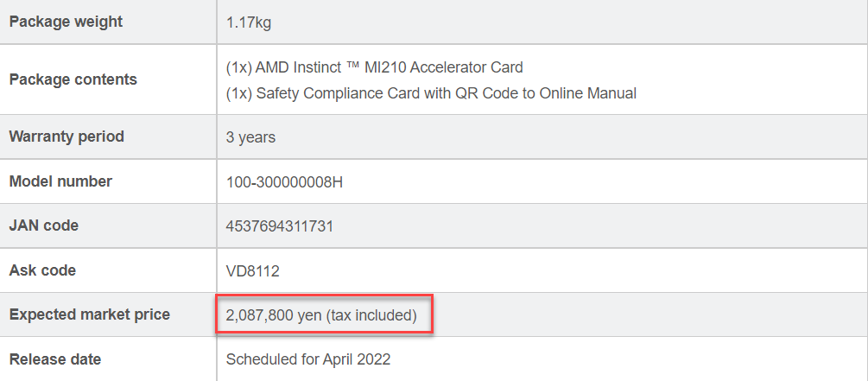Click the 3 years warranty value
This screenshot has height=381, width=868.
click(x=250, y=137)
